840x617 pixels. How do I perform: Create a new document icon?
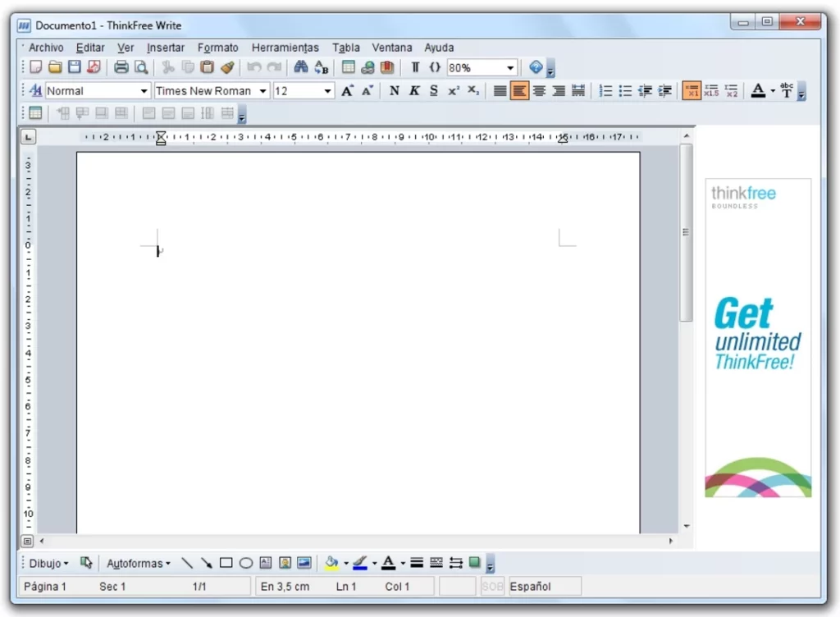click(35, 67)
